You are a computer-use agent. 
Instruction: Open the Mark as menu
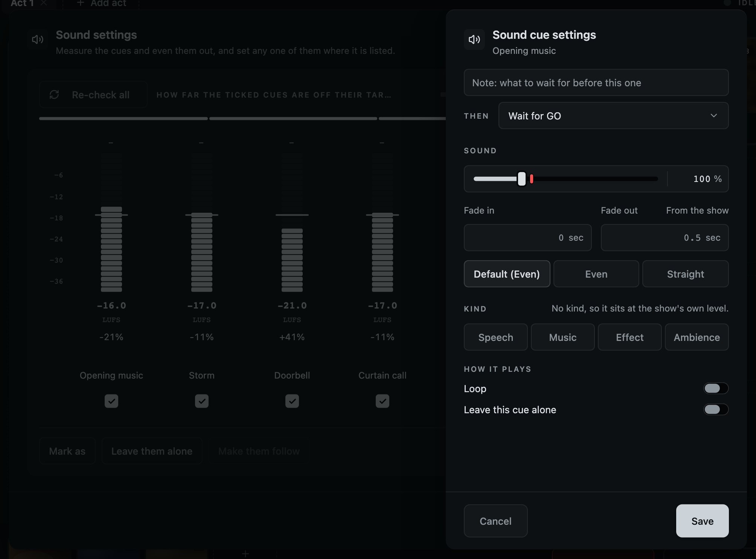pos(67,451)
